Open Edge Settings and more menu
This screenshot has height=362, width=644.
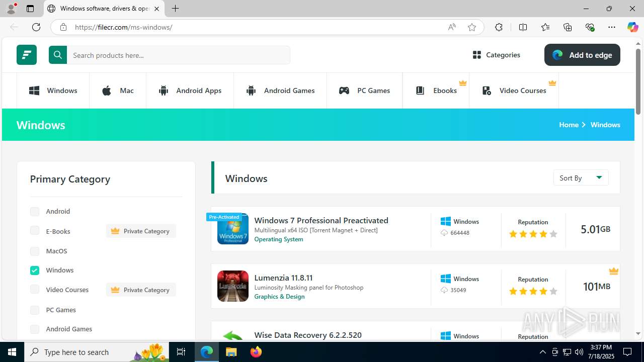612,27
